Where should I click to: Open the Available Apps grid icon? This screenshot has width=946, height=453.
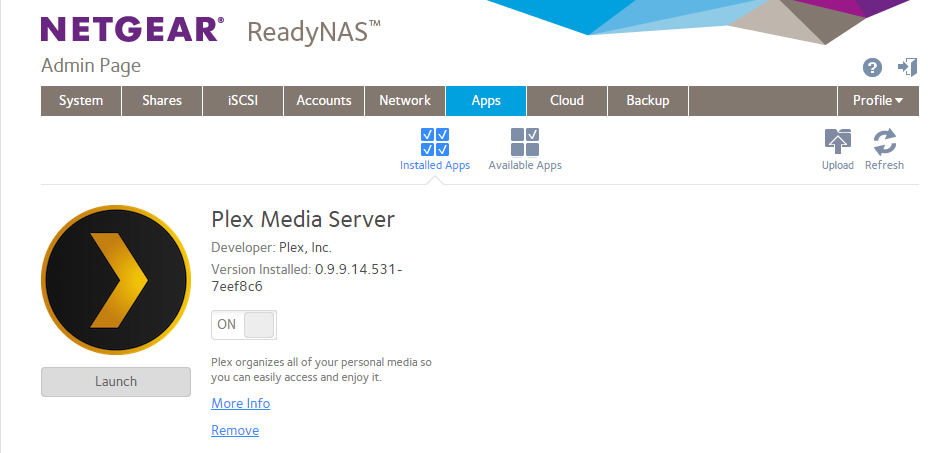[x=525, y=142]
